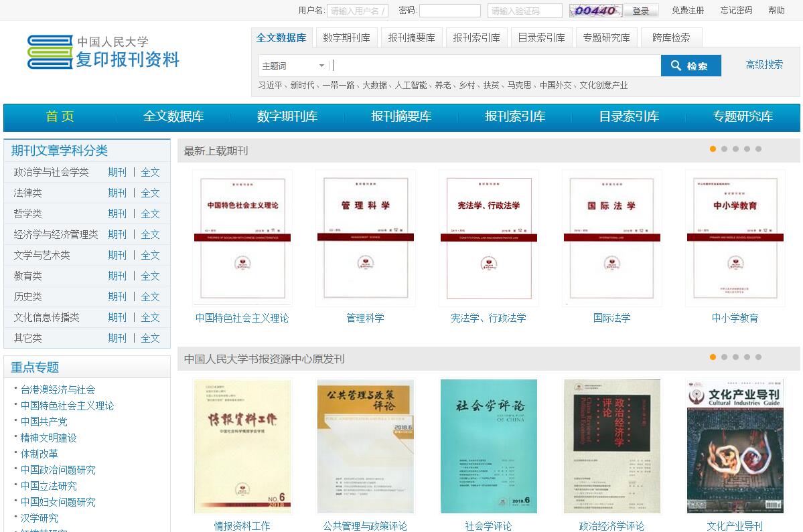This screenshot has width=803, height=532.
Task: Click the captcha verification code image
Action: [x=595, y=11]
